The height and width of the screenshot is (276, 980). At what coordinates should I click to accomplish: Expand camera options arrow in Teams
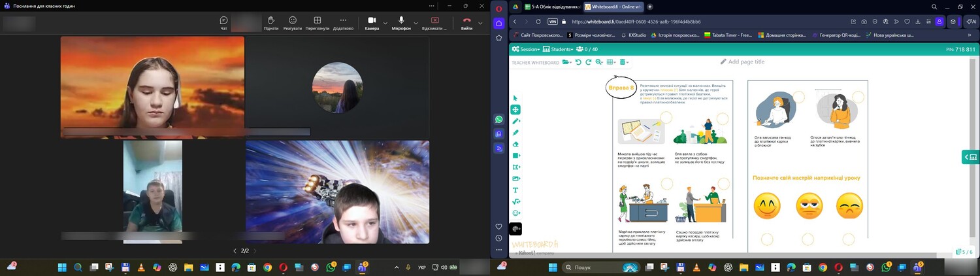point(384,23)
